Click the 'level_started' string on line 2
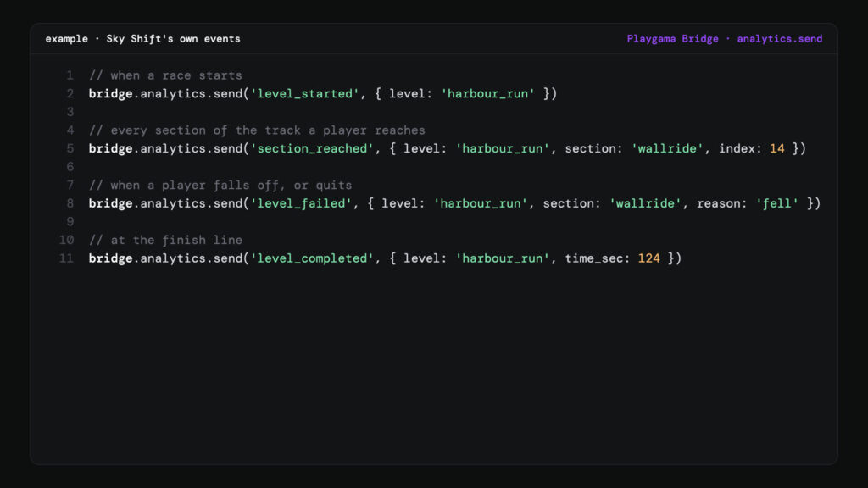 pyautogui.click(x=305, y=93)
